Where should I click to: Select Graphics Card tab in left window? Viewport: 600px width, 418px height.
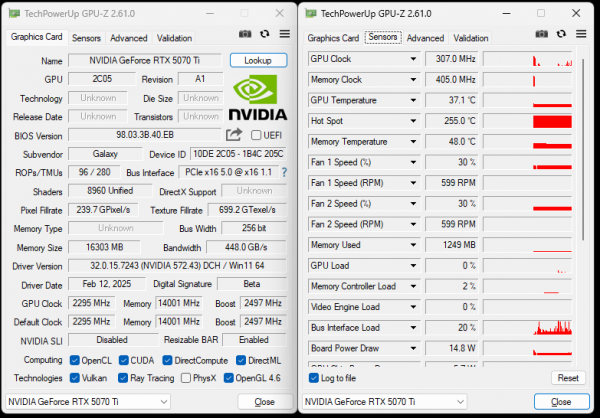[x=37, y=37]
